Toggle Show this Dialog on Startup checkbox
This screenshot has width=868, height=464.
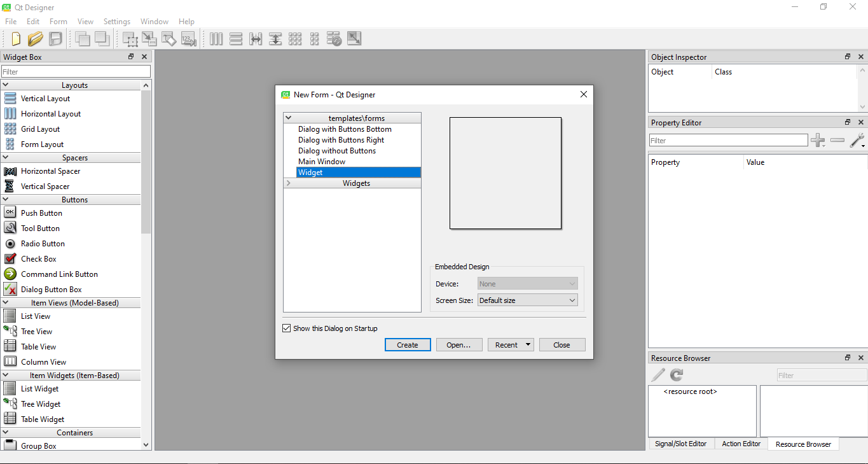pos(286,328)
